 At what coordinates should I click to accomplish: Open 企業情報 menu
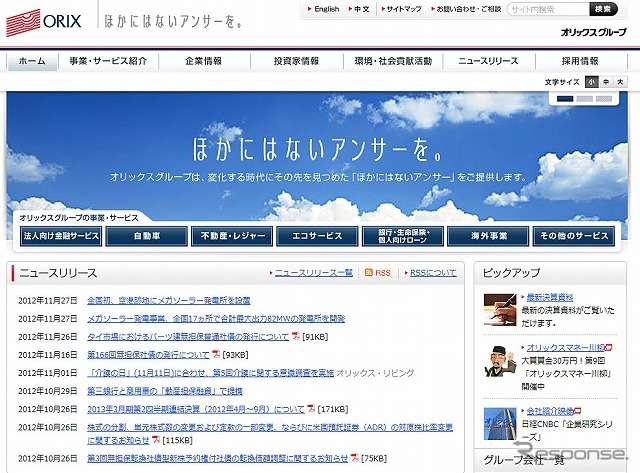pos(204,62)
